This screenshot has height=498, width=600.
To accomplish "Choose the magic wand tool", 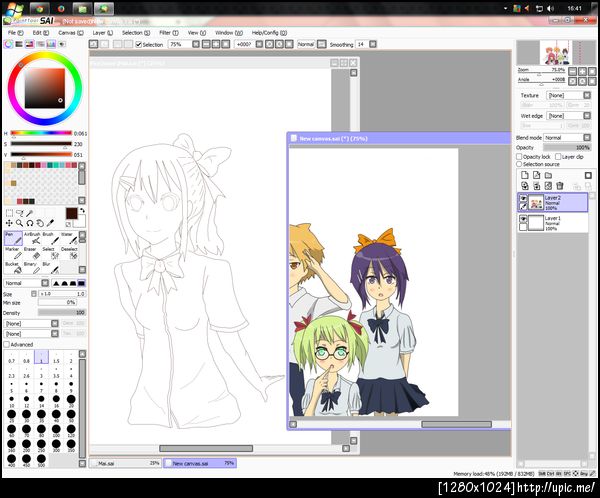I will [29, 213].
